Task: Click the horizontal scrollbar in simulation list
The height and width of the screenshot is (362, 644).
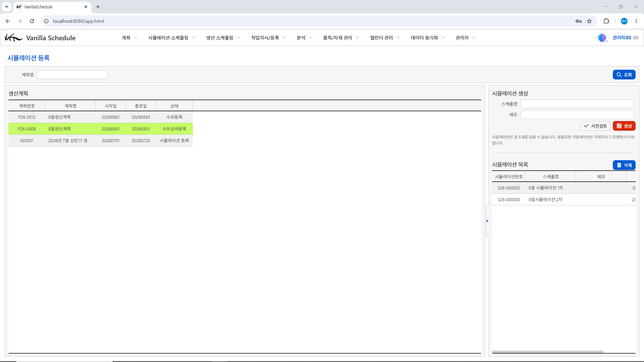Action: click(x=547, y=352)
